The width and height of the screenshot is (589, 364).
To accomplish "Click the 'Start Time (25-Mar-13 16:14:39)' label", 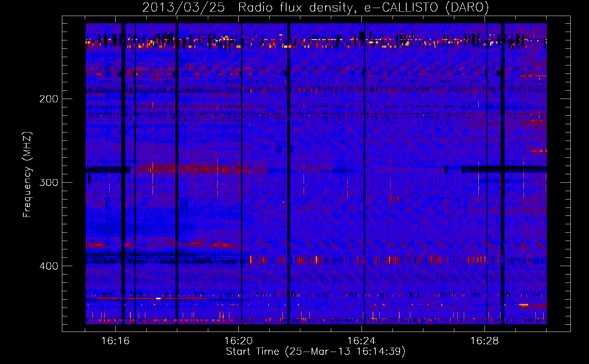I will point(316,352).
